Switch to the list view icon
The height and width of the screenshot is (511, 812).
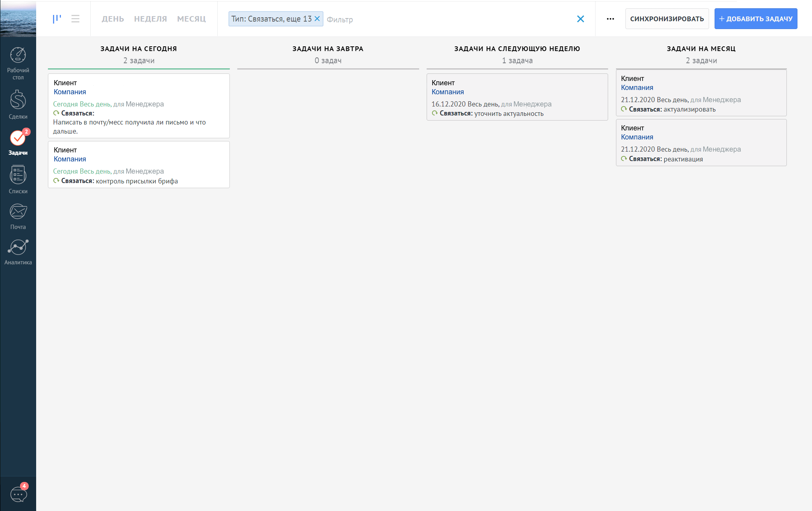click(x=75, y=18)
